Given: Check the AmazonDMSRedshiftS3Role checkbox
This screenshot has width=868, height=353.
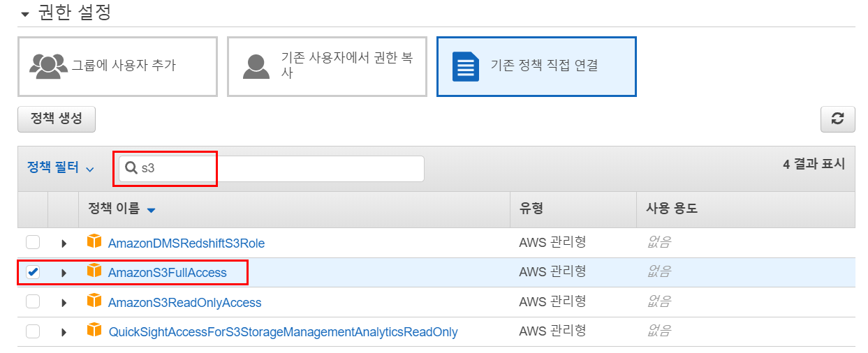Looking at the screenshot, I should pos(33,243).
